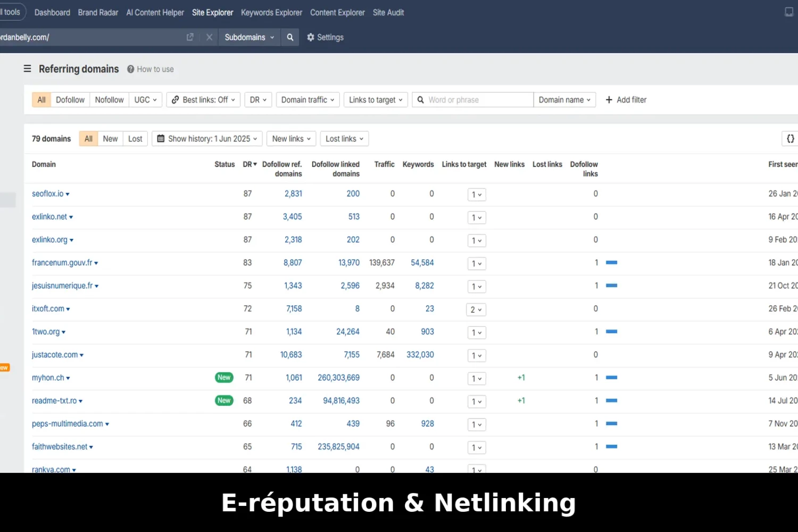
Task: Open the Keywords Explorer menu item
Action: (x=271, y=12)
